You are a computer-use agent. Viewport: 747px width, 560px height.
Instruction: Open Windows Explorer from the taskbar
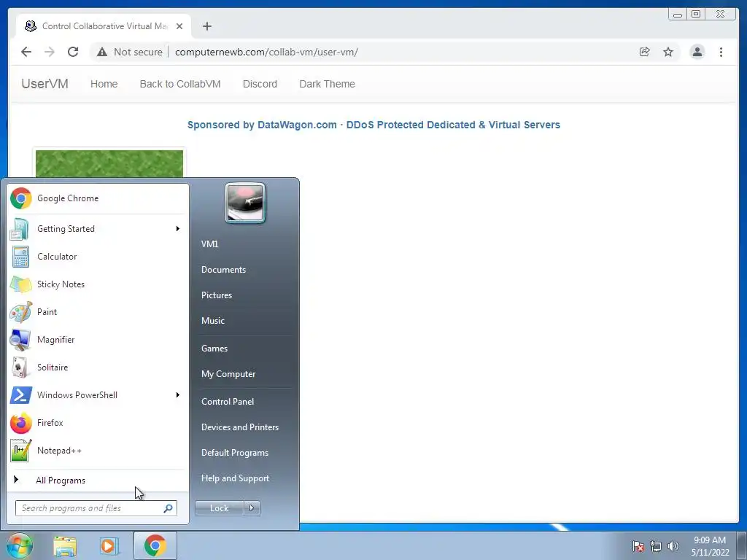(65, 546)
